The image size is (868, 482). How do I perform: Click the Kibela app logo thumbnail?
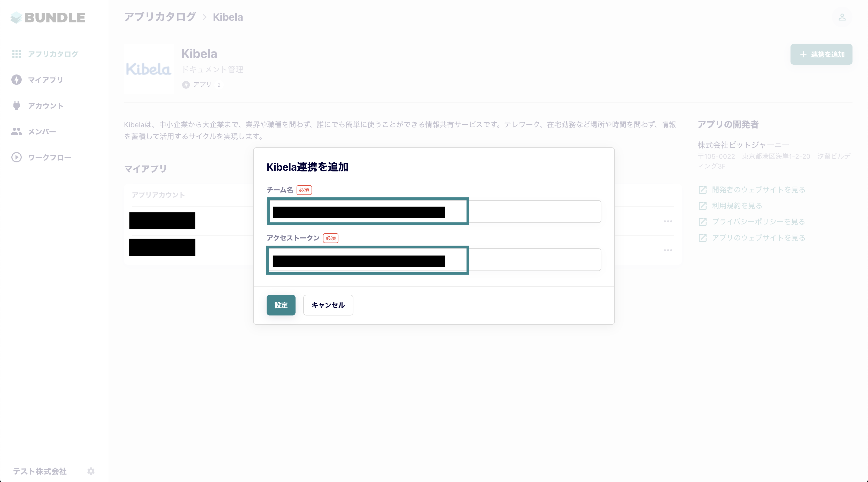[x=149, y=69]
